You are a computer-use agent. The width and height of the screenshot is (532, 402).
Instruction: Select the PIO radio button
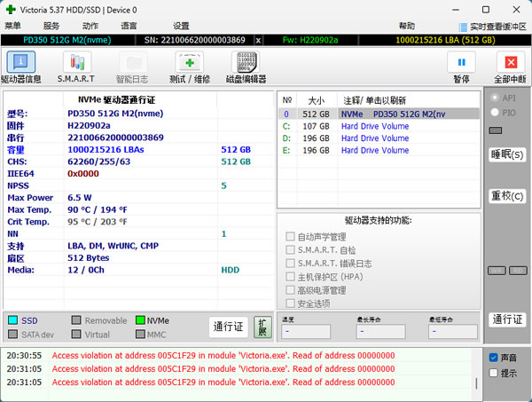tap(496, 114)
